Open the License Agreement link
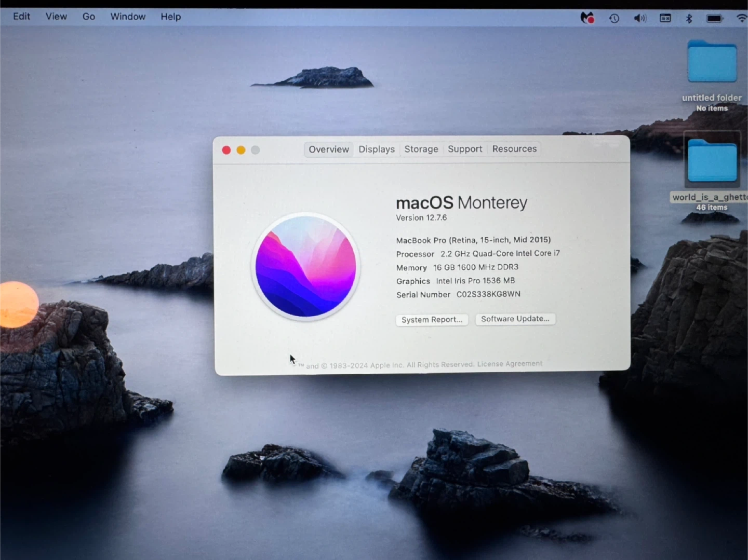 click(510, 364)
